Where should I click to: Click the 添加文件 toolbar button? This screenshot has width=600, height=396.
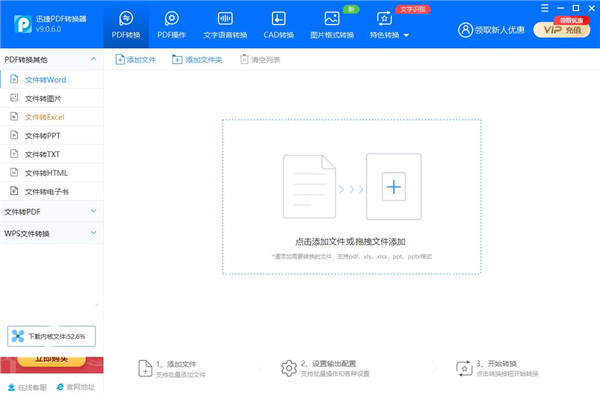[135, 60]
